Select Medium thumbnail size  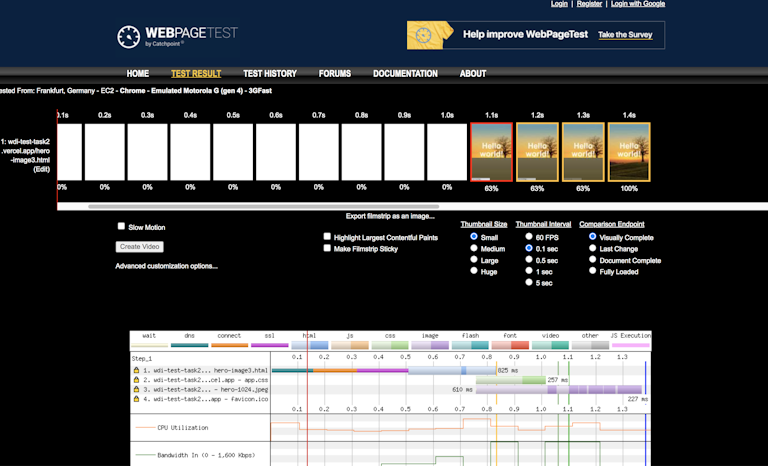click(x=474, y=248)
